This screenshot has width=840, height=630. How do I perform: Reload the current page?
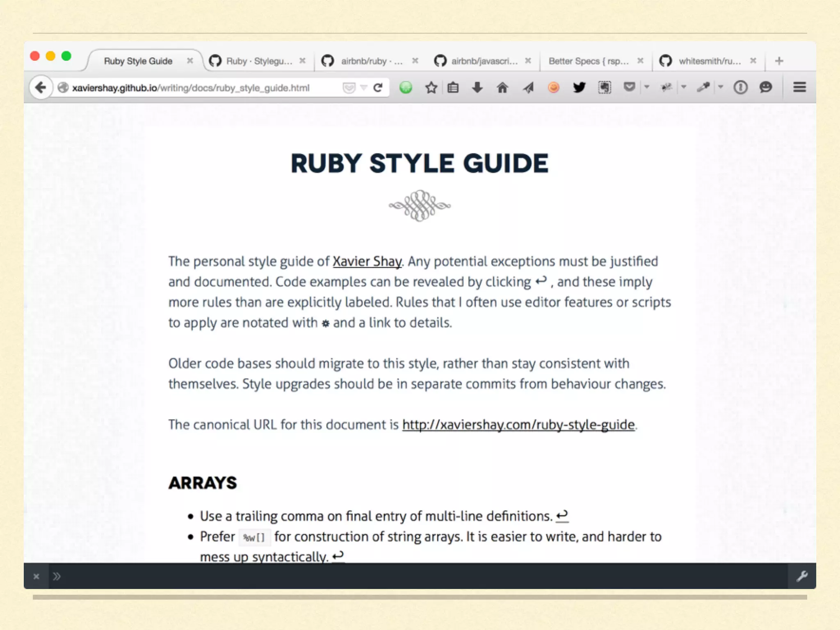click(x=378, y=87)
